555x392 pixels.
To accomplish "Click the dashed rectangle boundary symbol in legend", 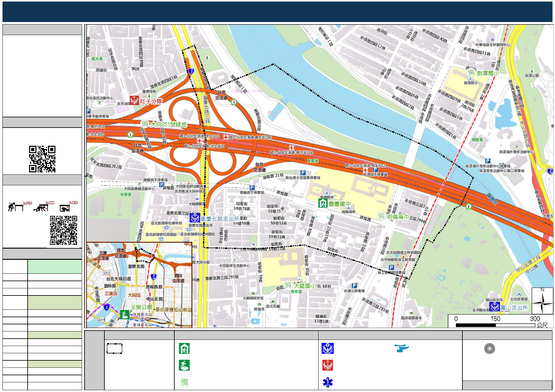I will [114, 349].
